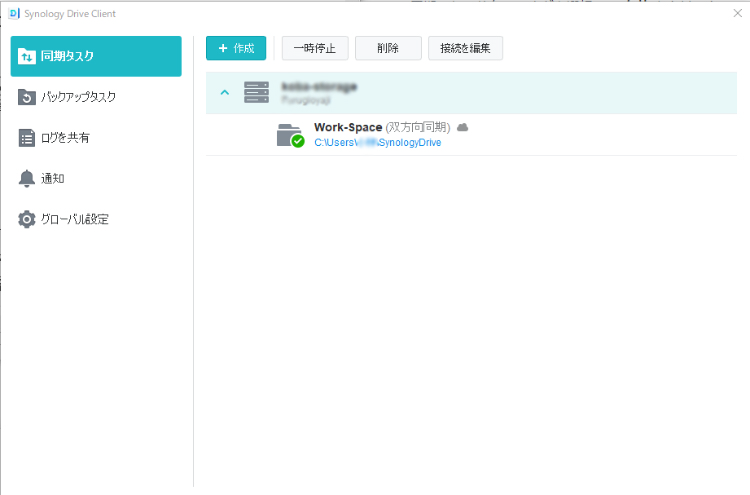Screen dimensions: 750x495
Task: Click the 接続を編集 button
Action: (x=465, y=48)
